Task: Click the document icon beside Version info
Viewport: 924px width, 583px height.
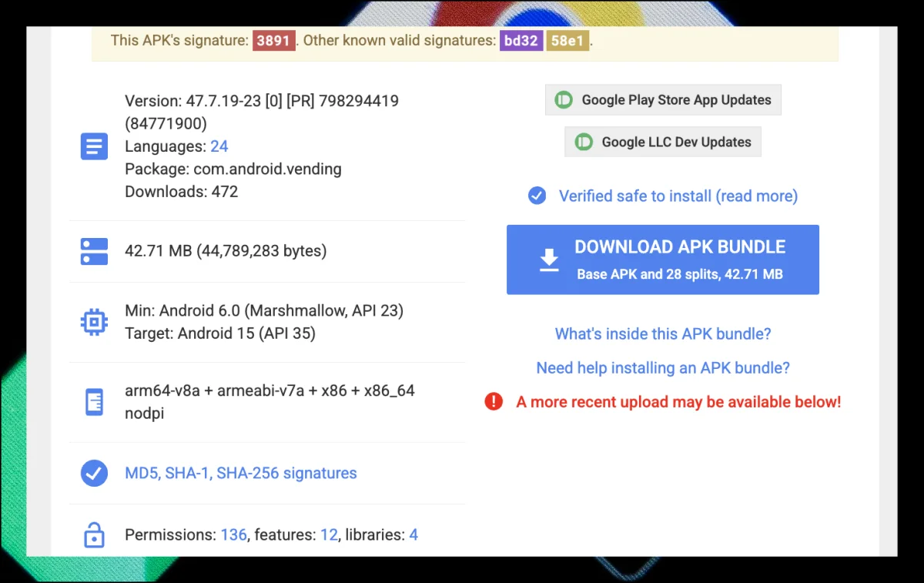Action: pyautogui.click(x=94, y=146)
